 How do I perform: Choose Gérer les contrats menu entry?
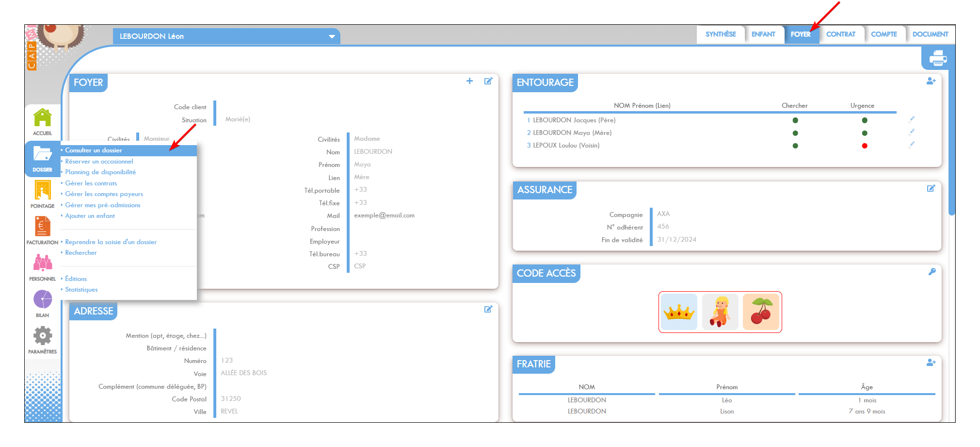pos(91,183)
